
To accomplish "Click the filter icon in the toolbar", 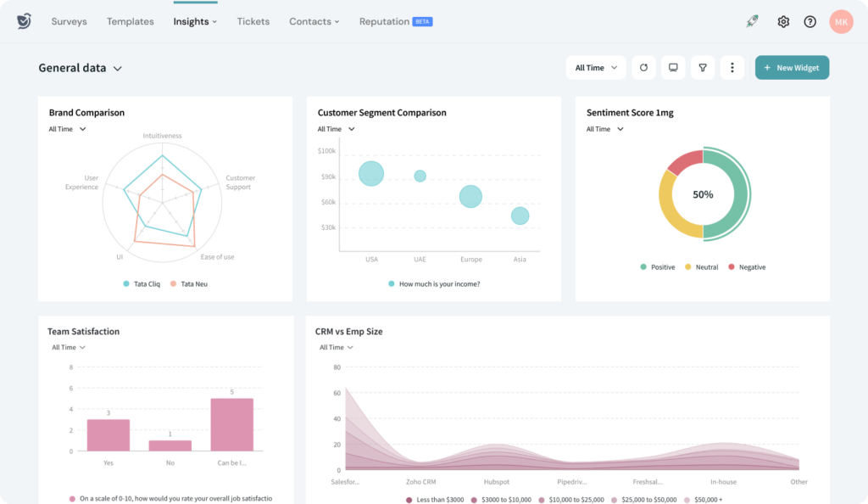I will [x=703, y=67].
